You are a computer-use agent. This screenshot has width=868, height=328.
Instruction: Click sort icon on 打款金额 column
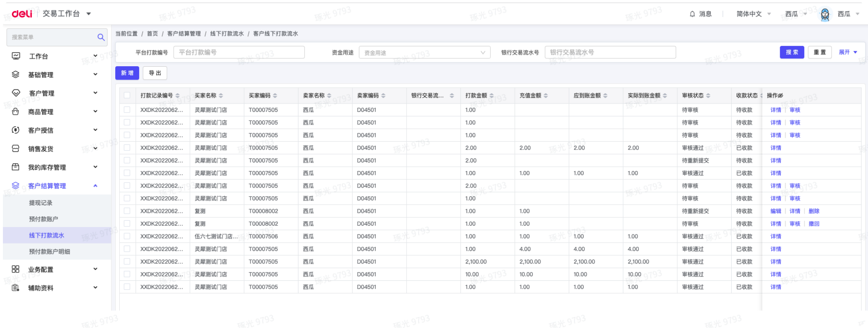pyautogui.click(x=492, y=96)
